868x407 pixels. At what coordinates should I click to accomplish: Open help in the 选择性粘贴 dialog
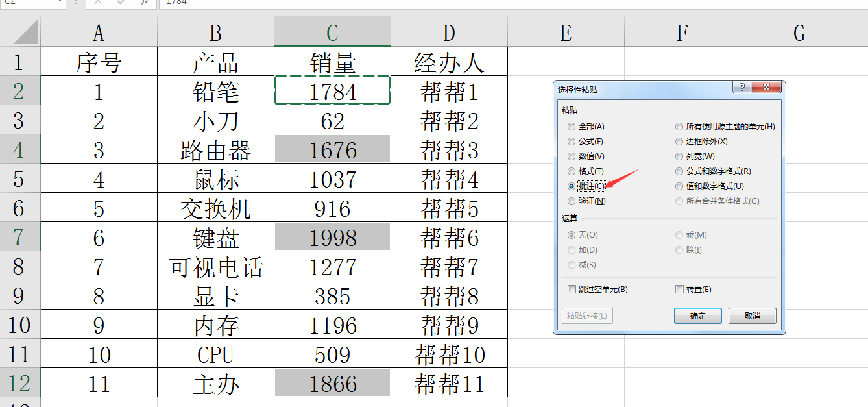pyautogui.click(x=741, y=87)
